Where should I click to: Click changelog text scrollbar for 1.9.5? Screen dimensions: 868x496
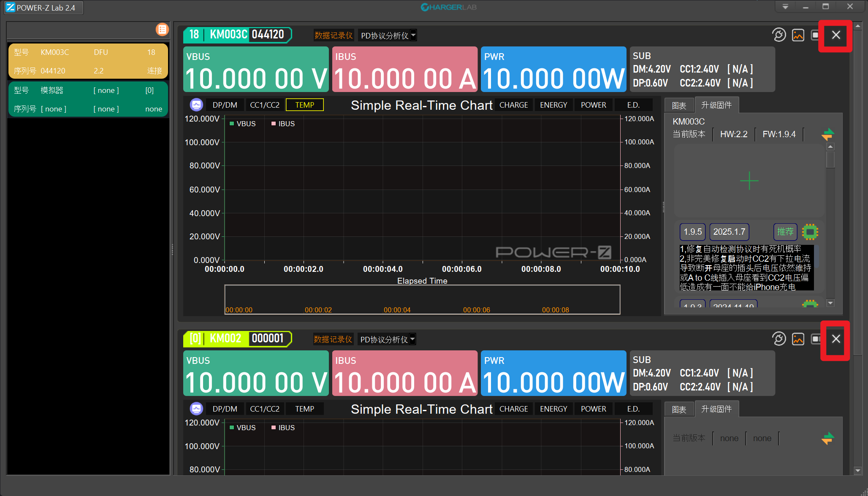[816, 256]
